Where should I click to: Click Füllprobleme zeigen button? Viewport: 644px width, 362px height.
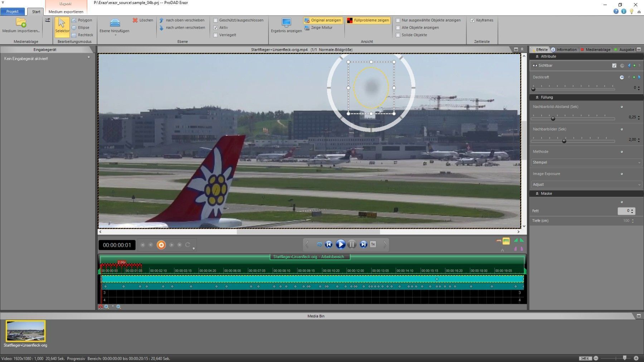coord(368,20)
